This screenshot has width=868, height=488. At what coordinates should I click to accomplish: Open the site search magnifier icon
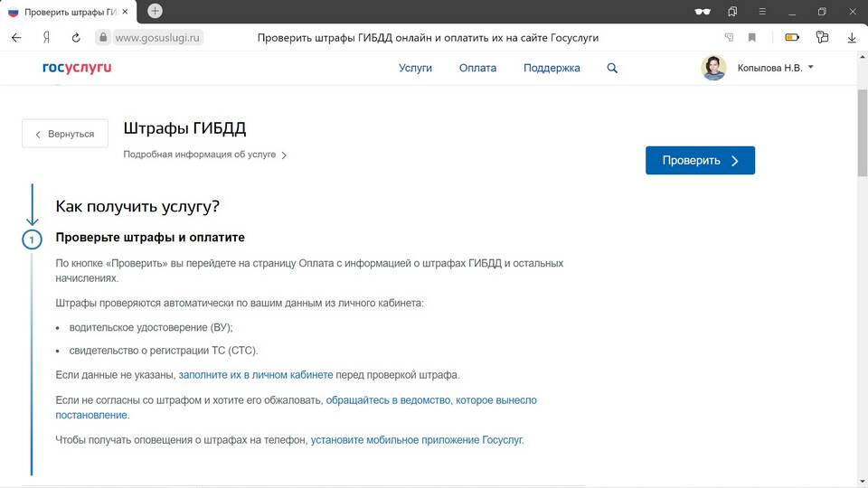612,68
